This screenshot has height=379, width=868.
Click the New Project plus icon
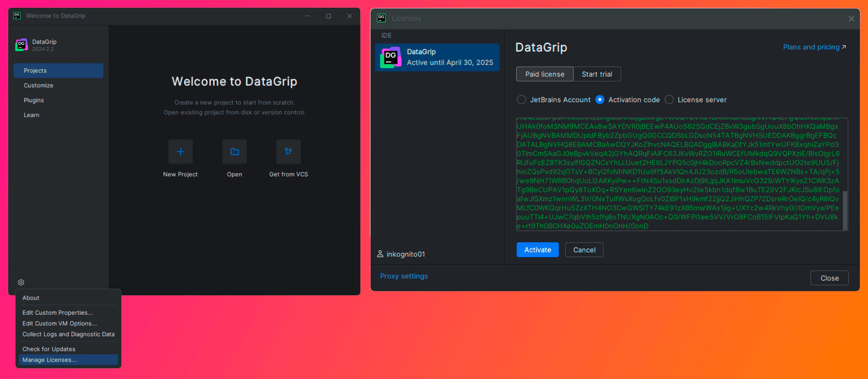[x=181, y=152]
